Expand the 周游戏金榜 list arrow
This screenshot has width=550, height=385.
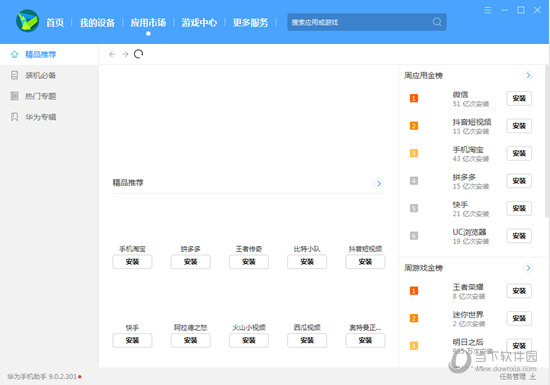pyautogui.click(x=528, y=268)
